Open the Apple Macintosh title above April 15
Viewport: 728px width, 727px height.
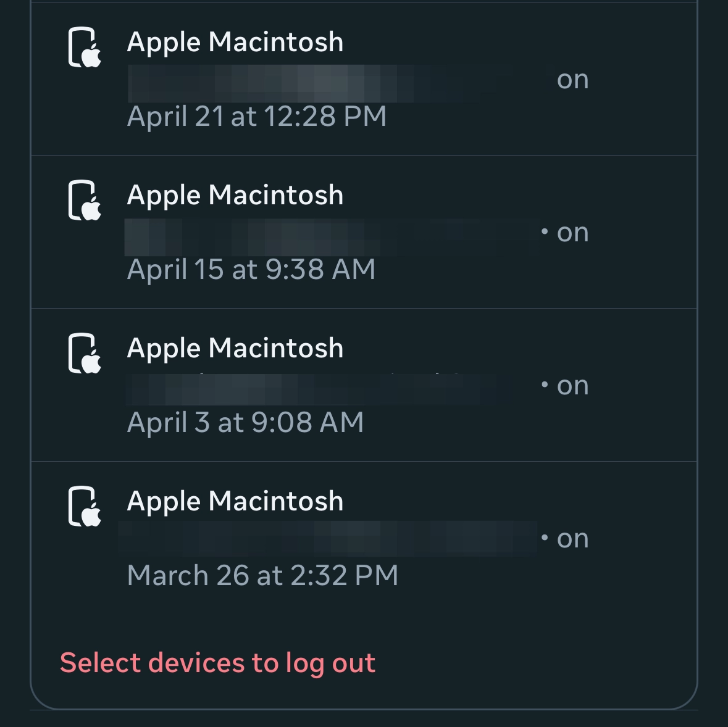point(235,196)
